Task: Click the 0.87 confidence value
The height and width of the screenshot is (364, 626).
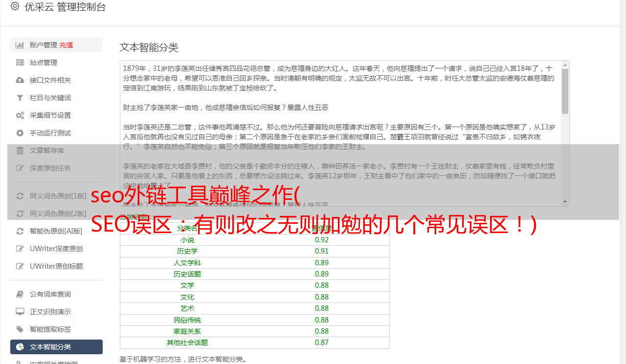Action: click(x=322, y=343)
